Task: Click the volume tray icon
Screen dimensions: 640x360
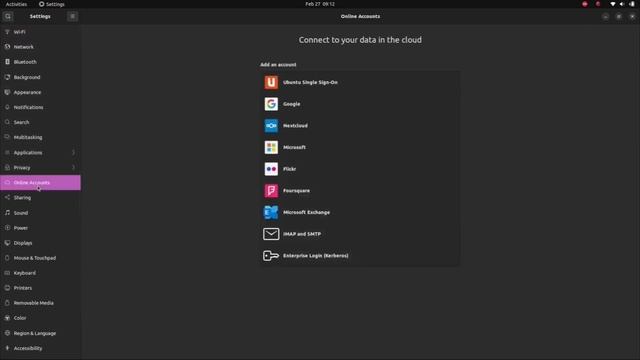Action: [x=622, y=4]
